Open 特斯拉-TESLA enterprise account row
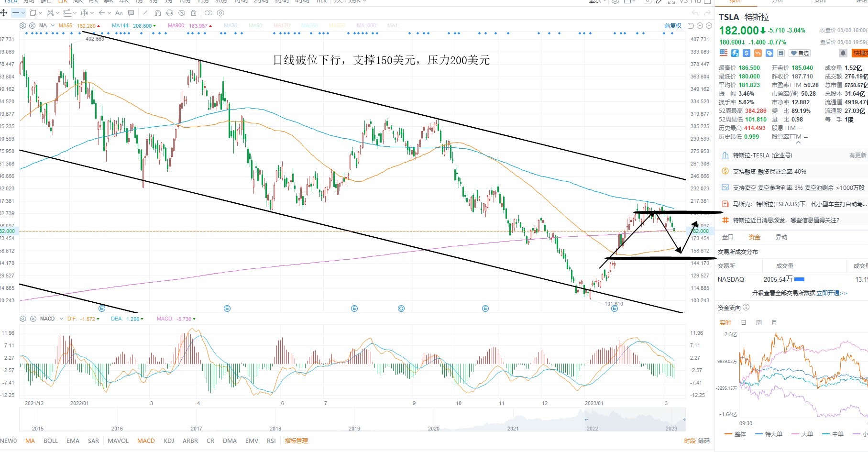Viewport: 868px width, 452px height. 794,155
